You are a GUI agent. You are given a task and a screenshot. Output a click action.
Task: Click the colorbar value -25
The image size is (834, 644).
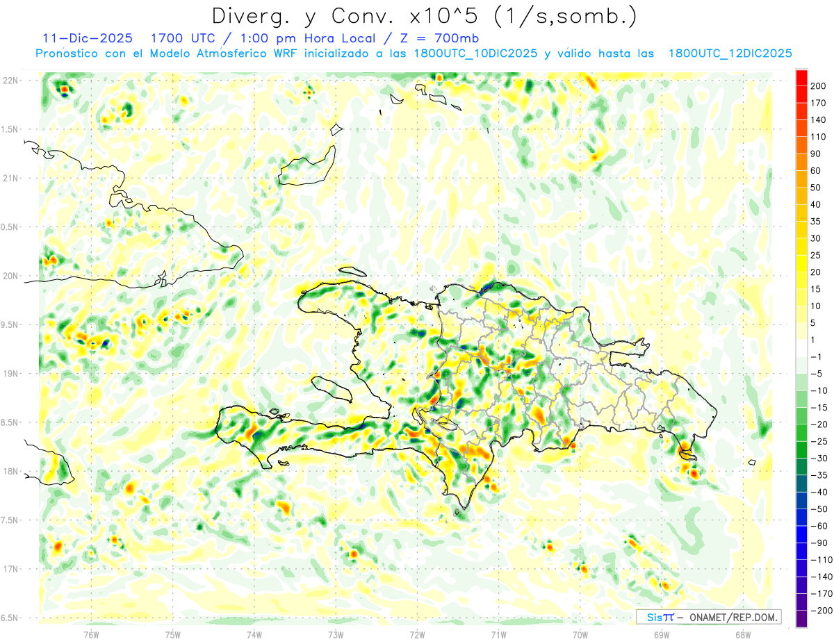tap(819, 441)
